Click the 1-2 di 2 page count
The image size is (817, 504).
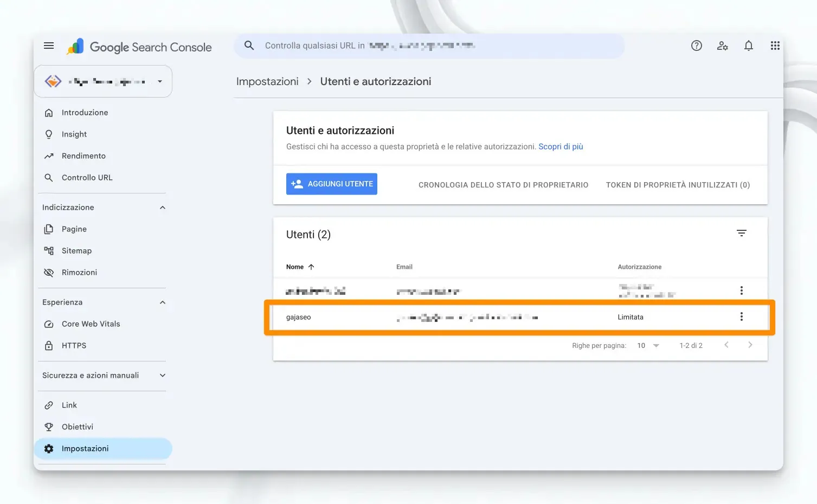click(691, 346)
